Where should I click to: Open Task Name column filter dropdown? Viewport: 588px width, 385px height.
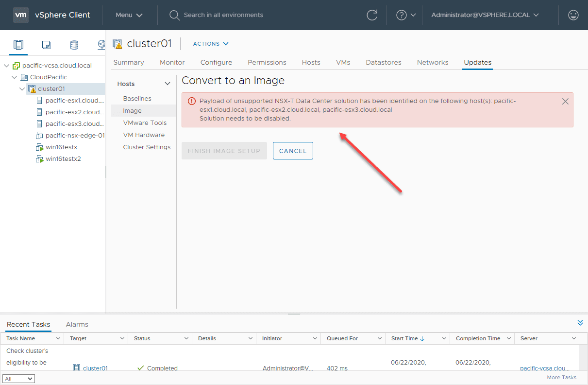click(58, 338)
